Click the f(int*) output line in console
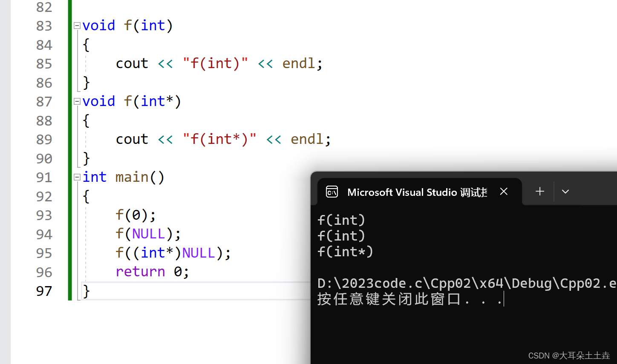Image resolution: width=617 pixels, height=364 pixels. pyautogui.click(x=346, y=252)
